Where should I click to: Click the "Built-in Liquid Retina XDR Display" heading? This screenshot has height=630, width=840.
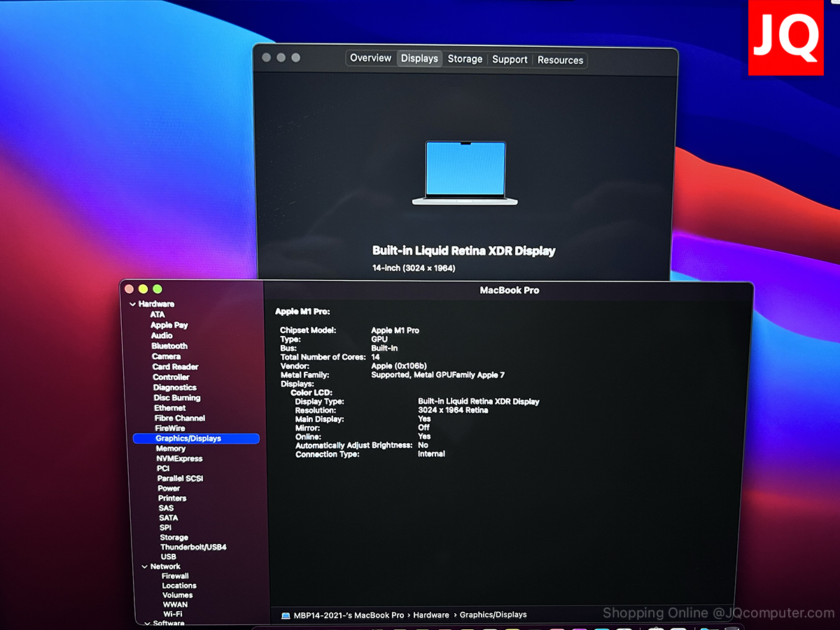pos(463,251)
